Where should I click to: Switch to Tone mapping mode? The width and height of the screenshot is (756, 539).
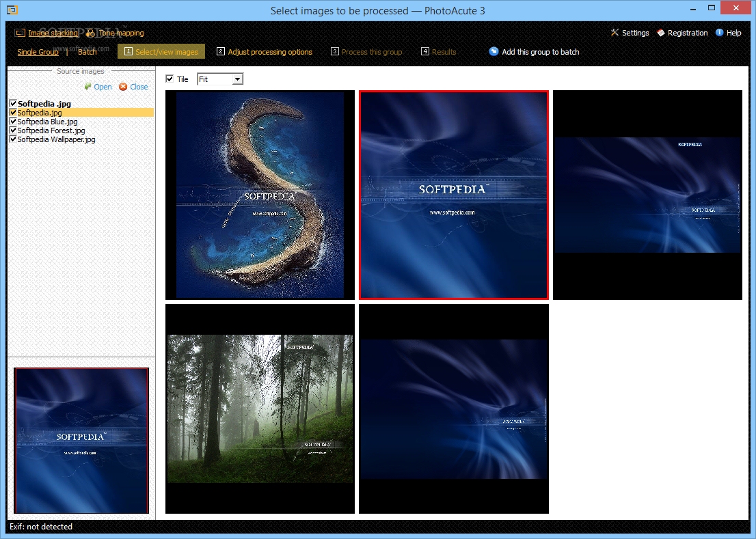click(122, 33)
